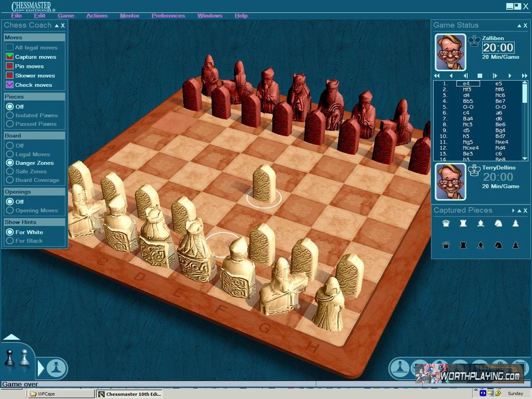Viewport: 532px width, 399px height.
Task: Expand Captured Pieces using right arrow
Action: pos(513,211)
